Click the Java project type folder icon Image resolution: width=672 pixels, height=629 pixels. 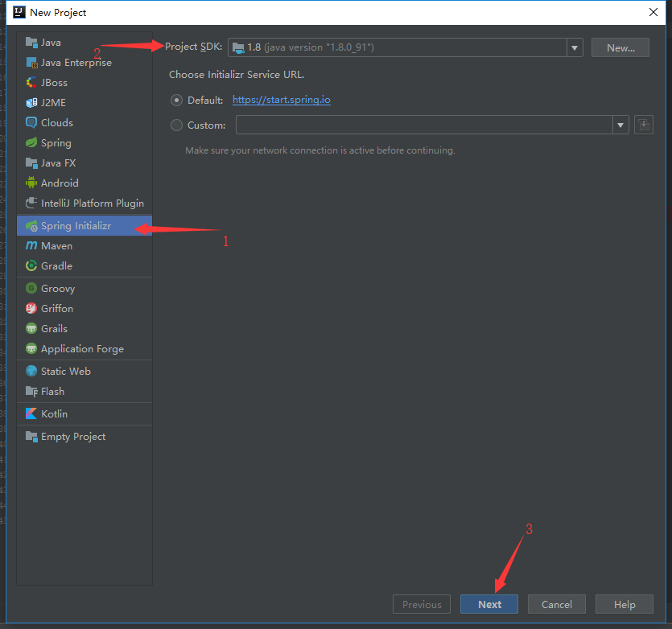click(31, 43)
